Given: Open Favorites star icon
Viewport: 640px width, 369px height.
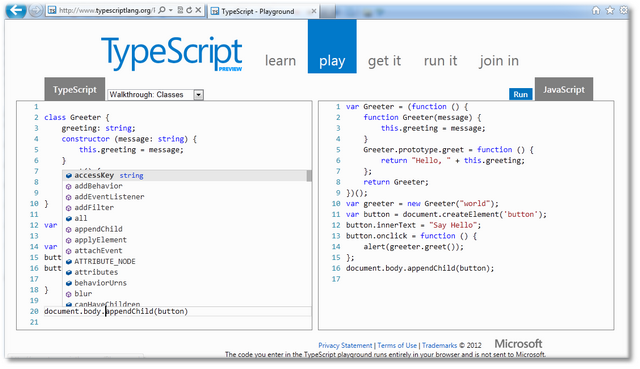Looking at the screenshot, I should pyautogui.click(x=610, y=10).
